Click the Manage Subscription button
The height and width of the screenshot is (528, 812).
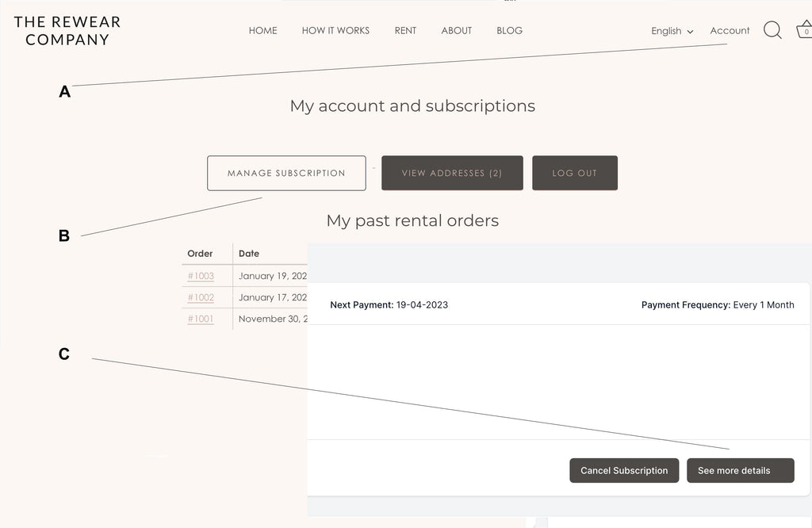click(x=286, y=173)
